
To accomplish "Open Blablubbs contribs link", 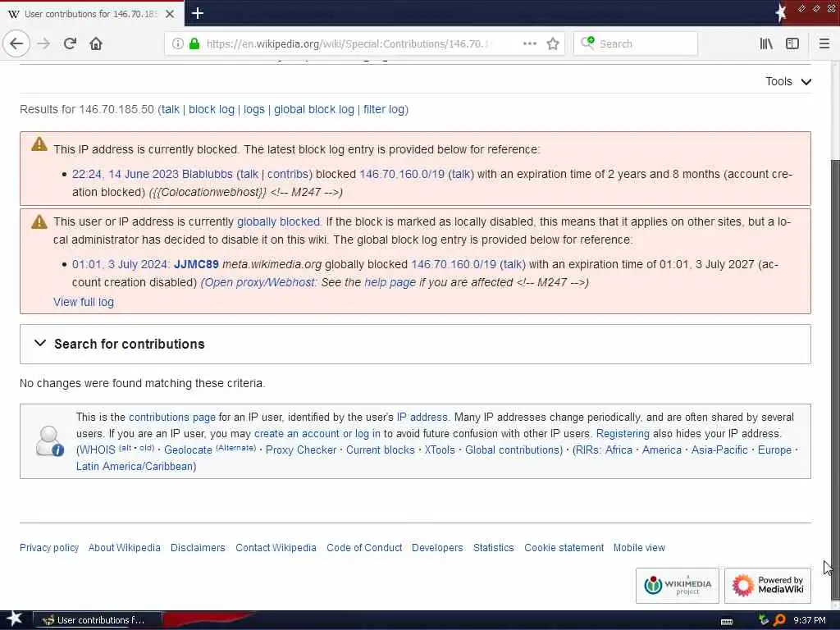I will pos(288,174).
